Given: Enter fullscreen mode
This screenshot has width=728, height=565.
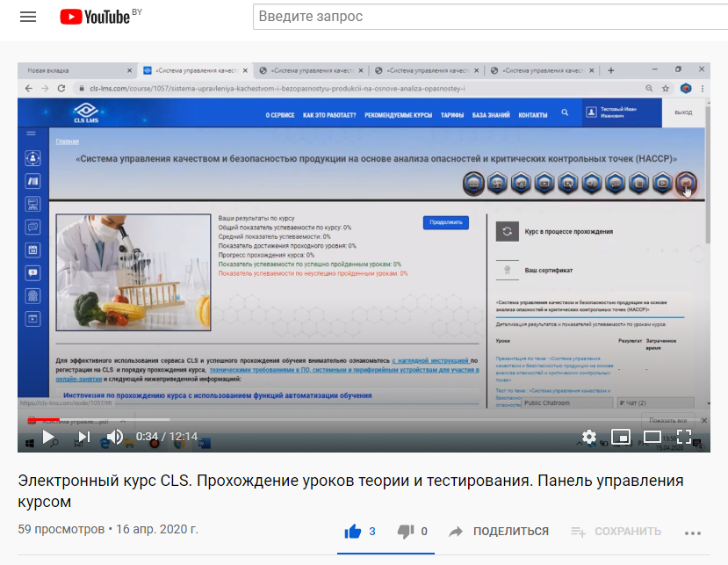Looking at the screenshot, I should coord(684,437).
